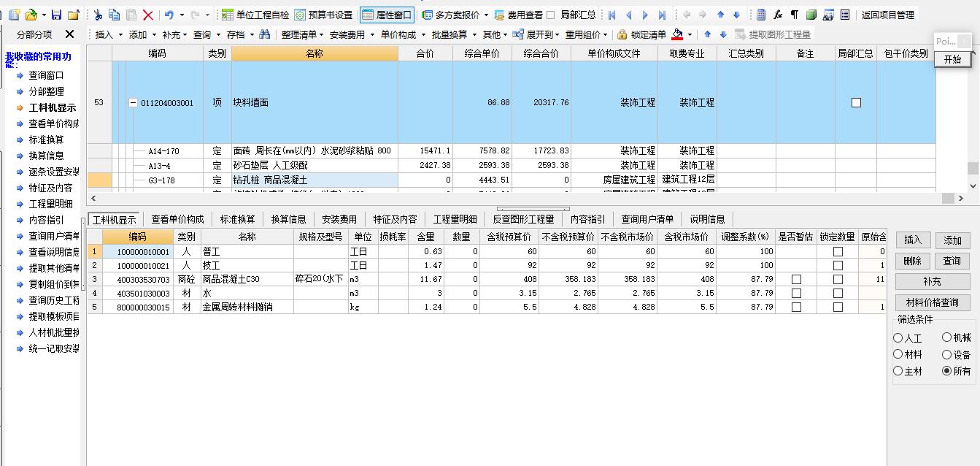980x466 pixels.
Task: Go to first record navigation icon
Action: point(611,15)
